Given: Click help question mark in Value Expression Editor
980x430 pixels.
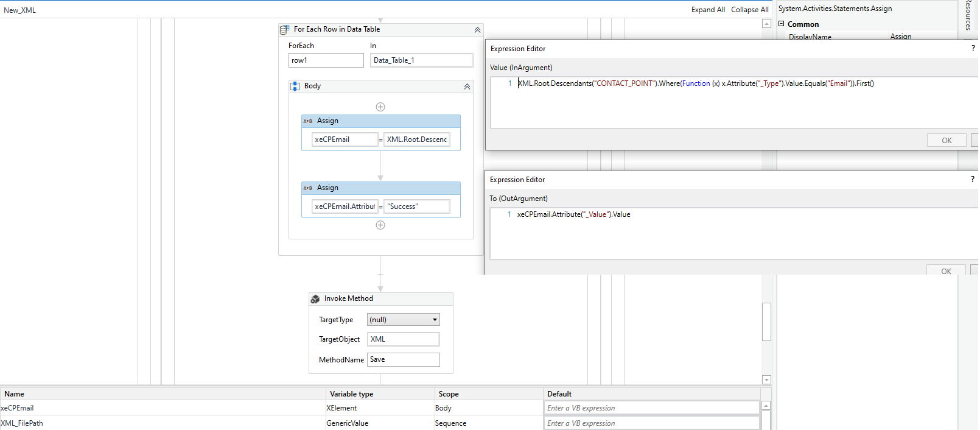Looking at the screenshot, I should pyautogui.click(x=973, y=49).
